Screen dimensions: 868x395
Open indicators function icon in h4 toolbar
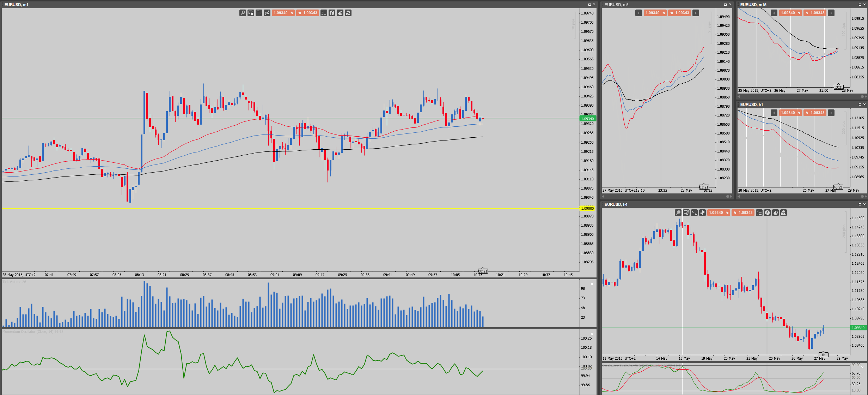point(767,213)
